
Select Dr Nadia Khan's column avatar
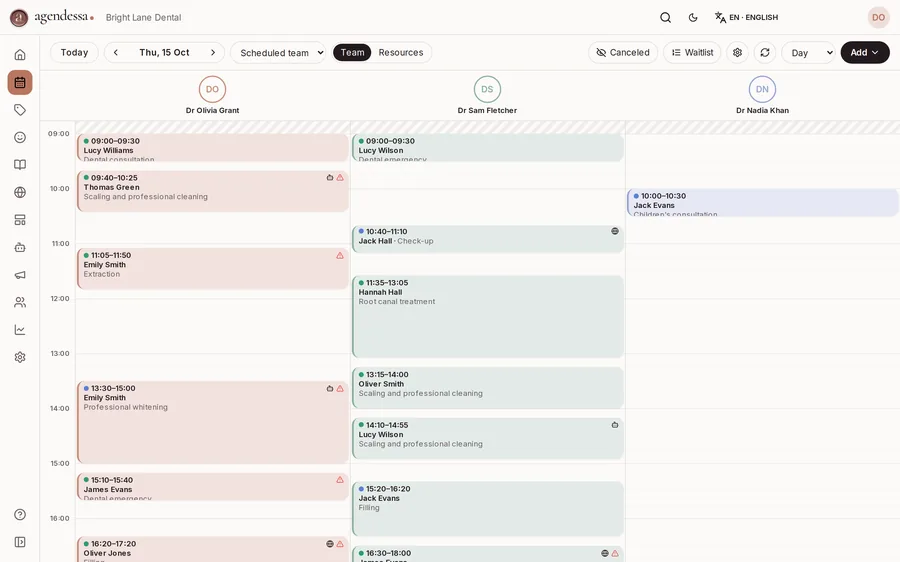762,89
